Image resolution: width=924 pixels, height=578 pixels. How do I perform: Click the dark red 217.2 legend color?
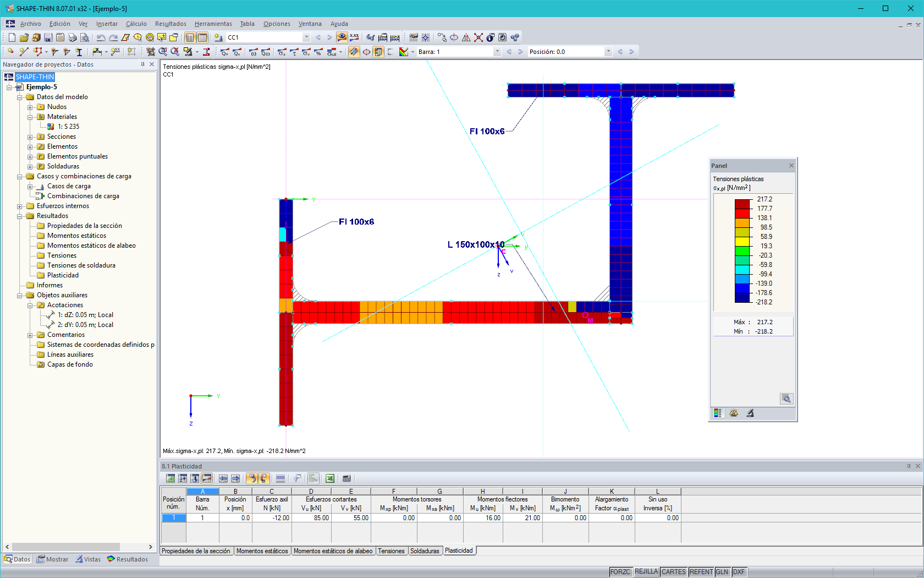[743, 204]
